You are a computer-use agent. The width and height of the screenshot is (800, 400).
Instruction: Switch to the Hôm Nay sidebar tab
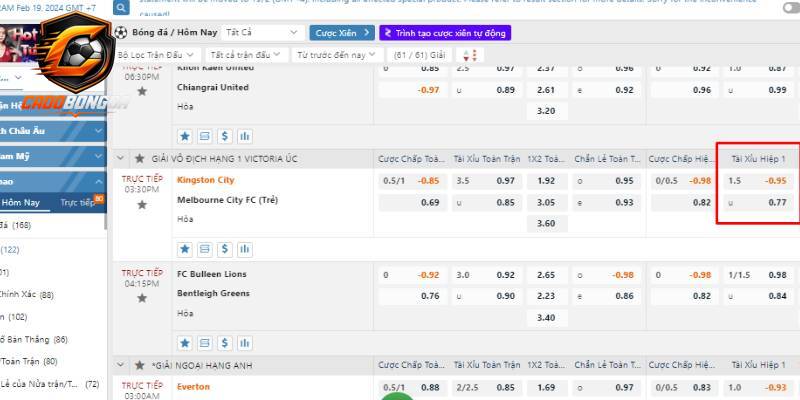[20, 203]
